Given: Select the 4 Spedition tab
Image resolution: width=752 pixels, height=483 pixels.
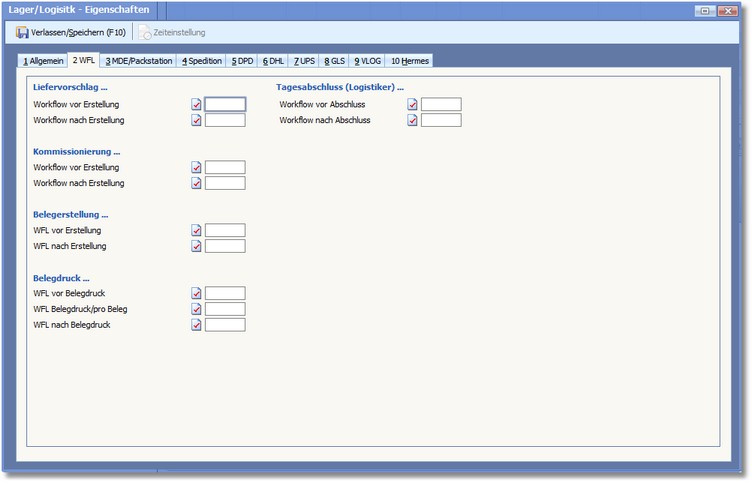Looking at the screenshot, I should tap(202, 61).
